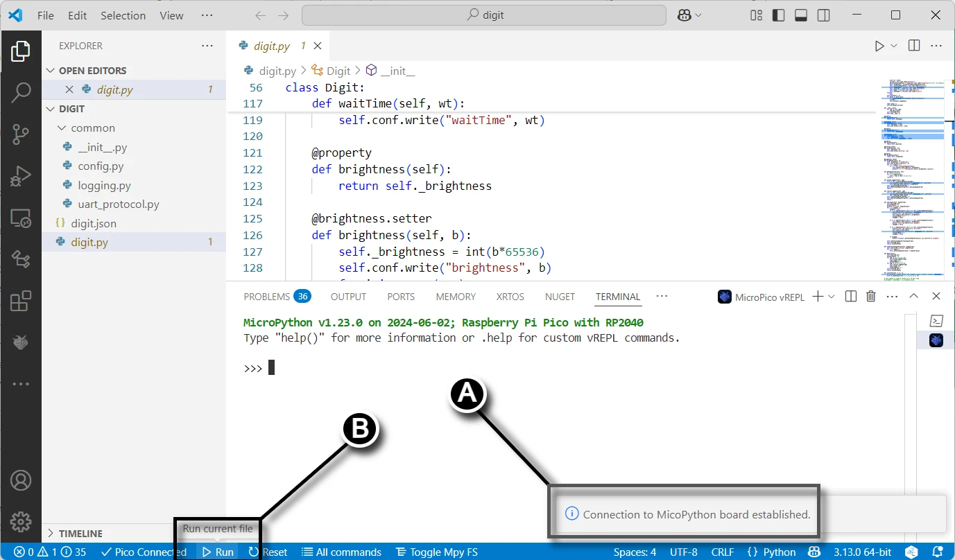Open the View menu

[x=171, y=15]
